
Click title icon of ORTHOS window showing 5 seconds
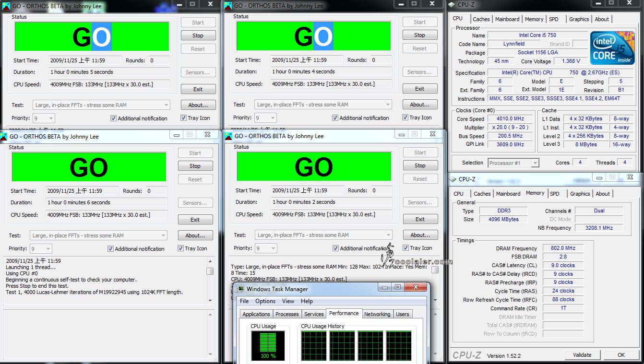click(x=6, y=6)
